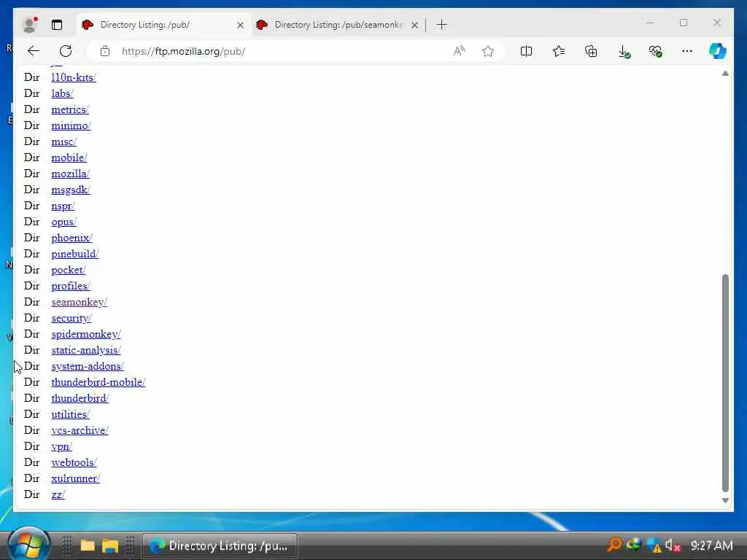Viewport: 747px width, 560px height.
Task: Open the vpn/ directory link
Action: (61, 446)
